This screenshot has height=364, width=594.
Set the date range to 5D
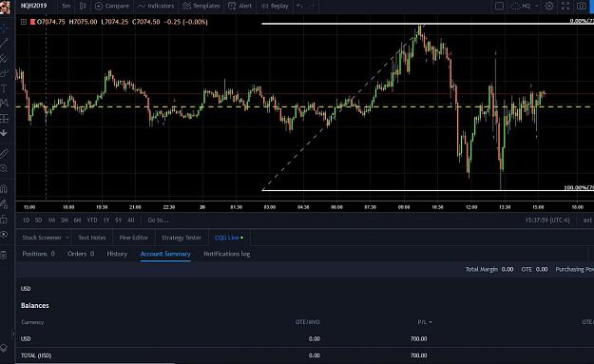pos(38,220)
